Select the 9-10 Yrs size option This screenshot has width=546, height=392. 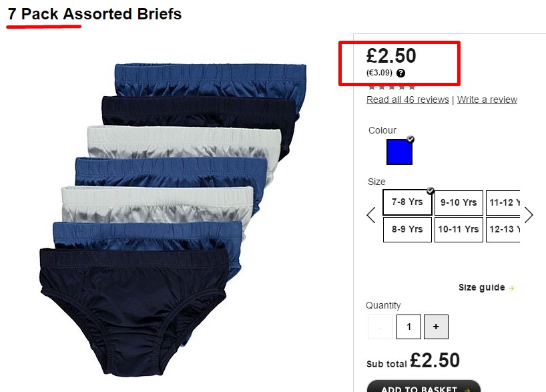pyautogui.click(x=459, y=203)
